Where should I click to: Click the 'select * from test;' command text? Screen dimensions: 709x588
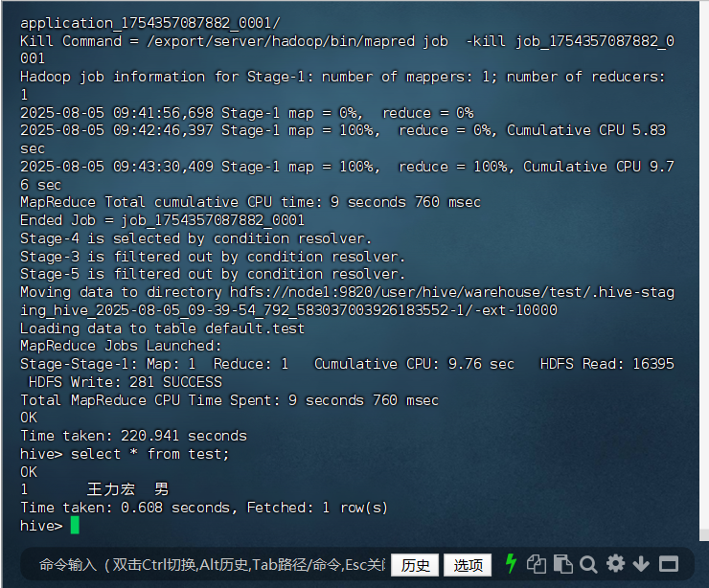(x=150, y=454)
